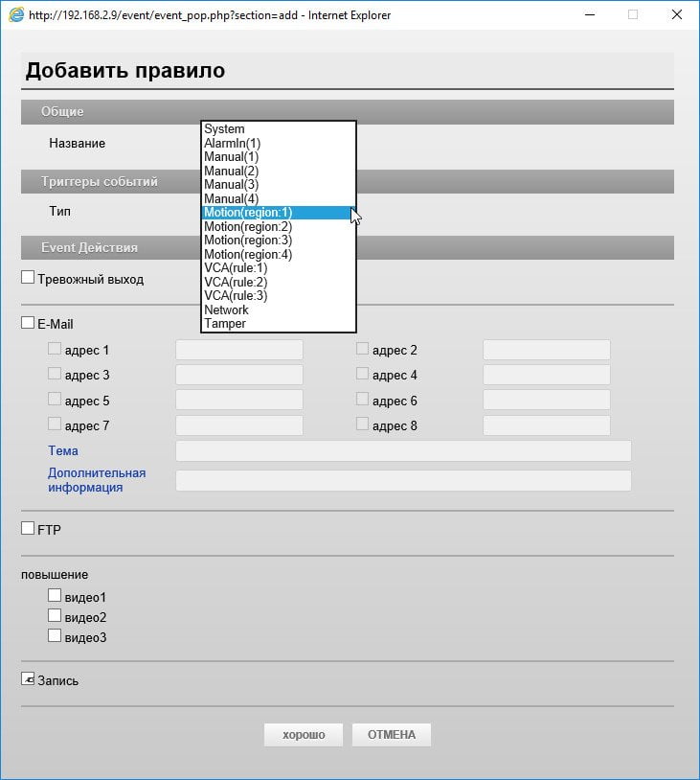The height and width of the screenshot is (780, 700).
Task: Select Tamper trigger type
Action: pyautogui.click(x=279, y=324)
